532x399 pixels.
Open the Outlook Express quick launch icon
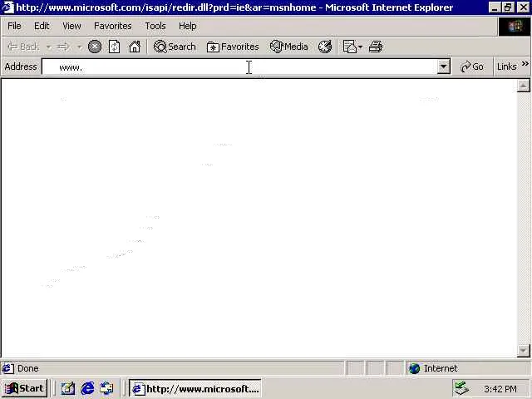106,388
